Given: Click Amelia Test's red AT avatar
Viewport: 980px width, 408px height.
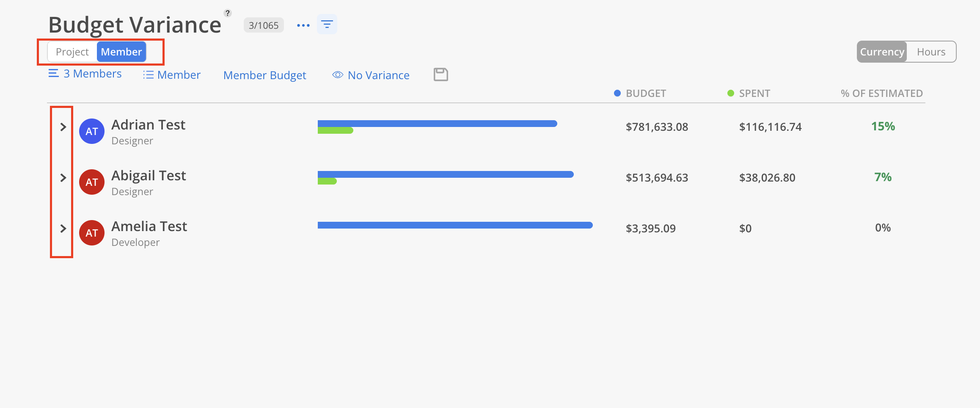Looking at the screenshot, I should coord(92,233).
